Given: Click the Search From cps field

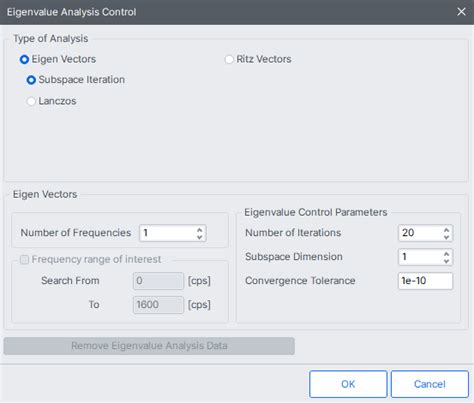Looking at the screenshot, I should pos(158,281).
